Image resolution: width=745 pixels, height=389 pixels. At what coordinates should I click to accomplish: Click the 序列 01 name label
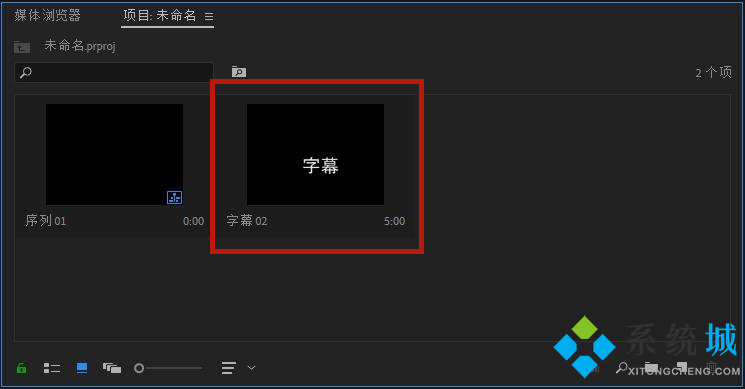coord(46,221)
